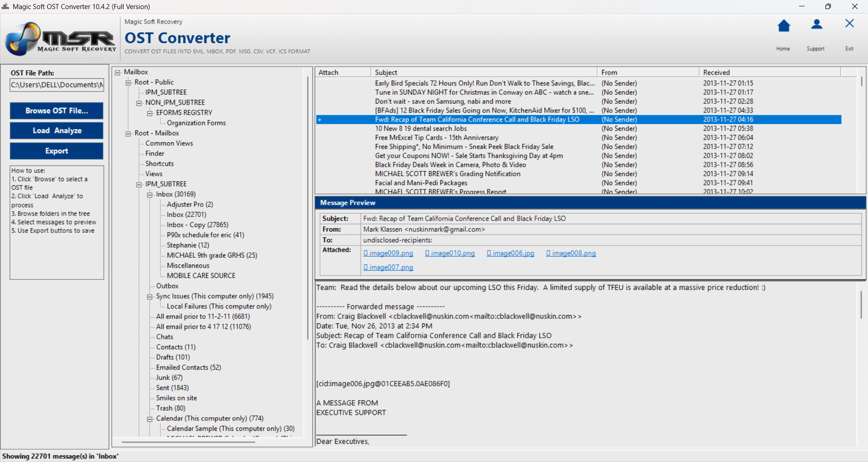Screen dimensions: 868x462
Task: Click the OST File Path field
Action: pos(57,85)
